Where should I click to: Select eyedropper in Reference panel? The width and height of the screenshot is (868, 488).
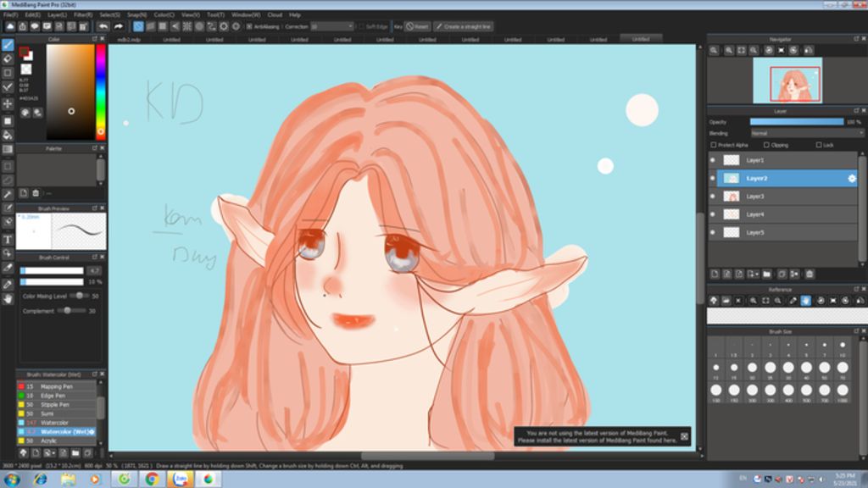tap(793, 301)
